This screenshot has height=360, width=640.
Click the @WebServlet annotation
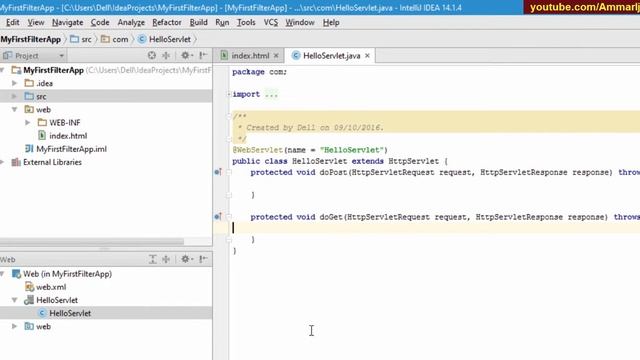tap(257, 150)
